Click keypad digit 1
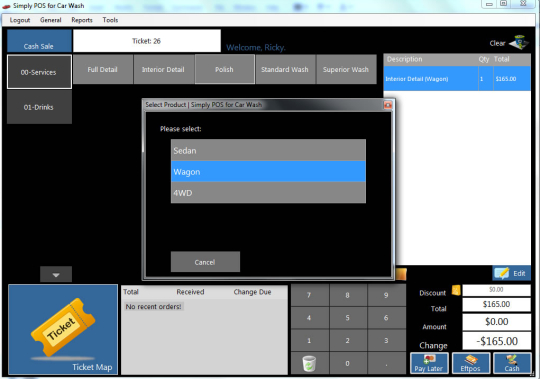Viewport: 540px width, 379px height. (309, 340)
